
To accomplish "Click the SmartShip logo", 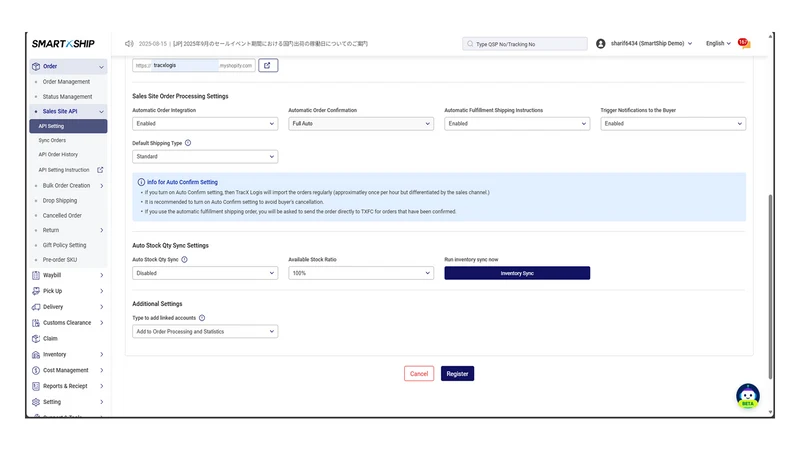I will (x=63, y=44).
